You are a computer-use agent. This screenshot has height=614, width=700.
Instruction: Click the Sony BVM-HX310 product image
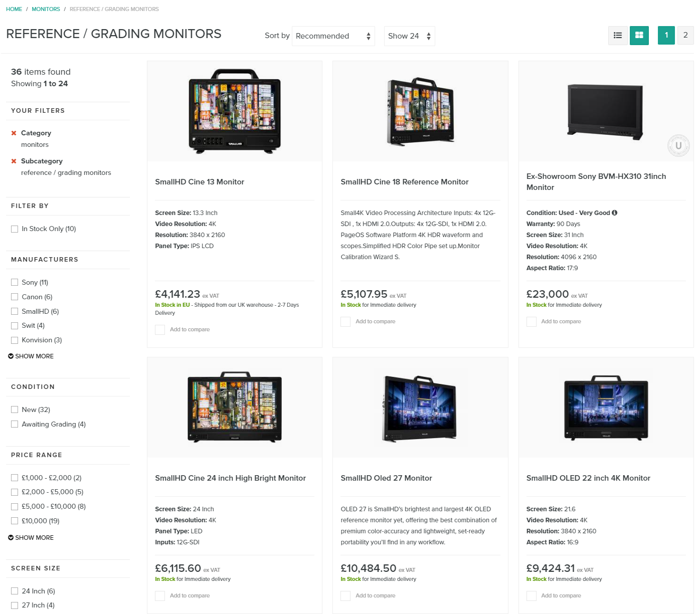605,112
